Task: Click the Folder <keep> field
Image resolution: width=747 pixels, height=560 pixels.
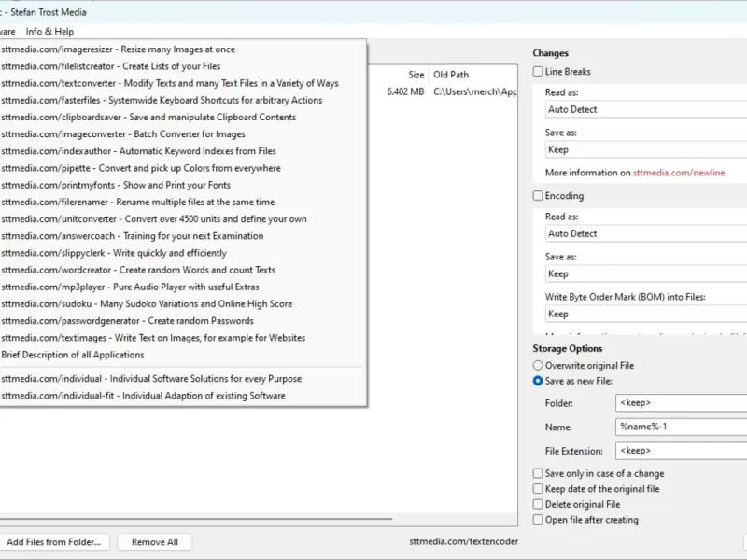Action: pyautogui.click(x=682, y=403)
